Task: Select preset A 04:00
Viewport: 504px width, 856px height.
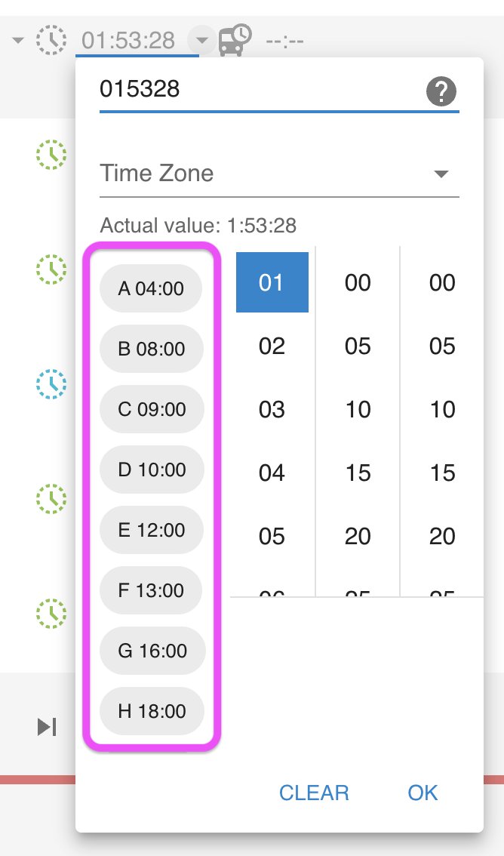Action: click(151, 288)
